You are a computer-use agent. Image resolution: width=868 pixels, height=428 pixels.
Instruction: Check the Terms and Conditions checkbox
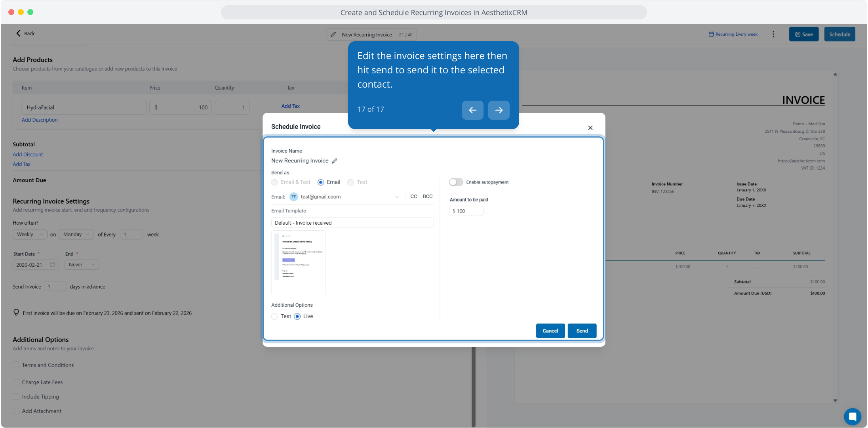(16, 365)
